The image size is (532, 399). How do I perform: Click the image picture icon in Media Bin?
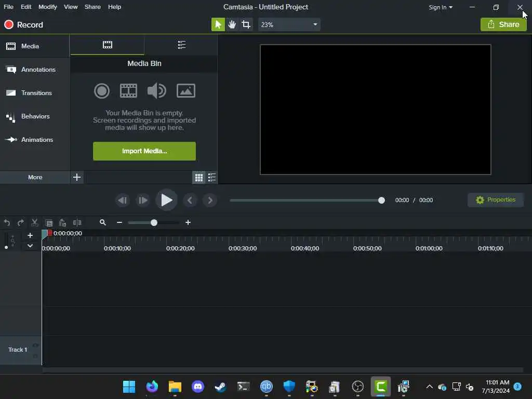click(186, 91)
